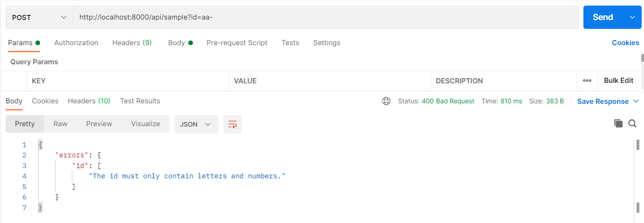This screenshot has width=644, height=223.
Task: Click the request URL input field
Action: [326, 17]
